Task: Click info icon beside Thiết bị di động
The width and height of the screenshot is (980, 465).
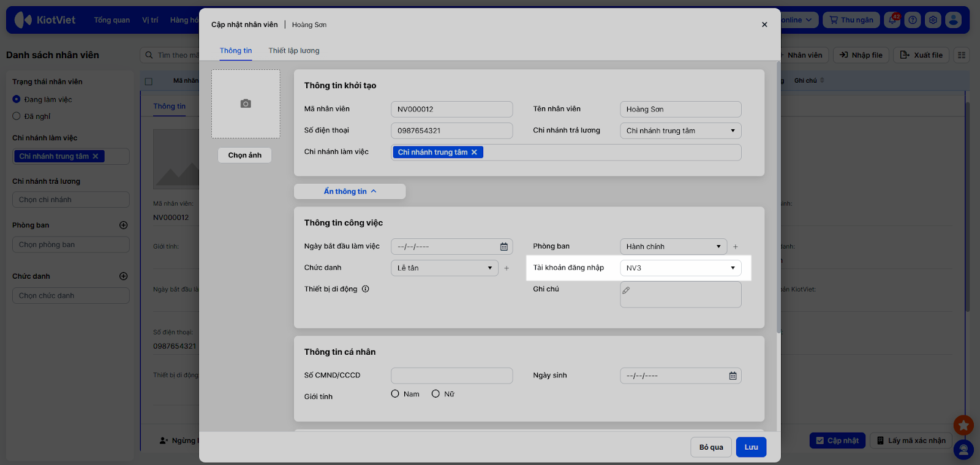Action: (366, 289)
